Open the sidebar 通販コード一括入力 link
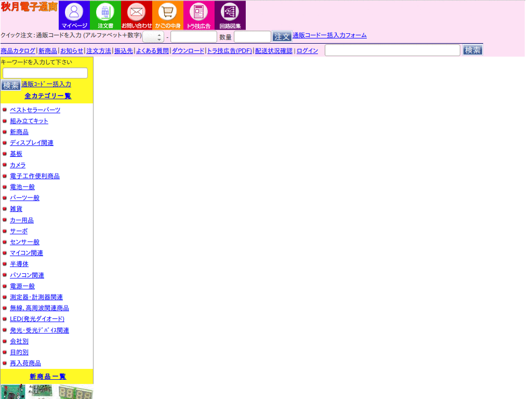The height and width of the screenshot is (399, 532). [46, 84]
